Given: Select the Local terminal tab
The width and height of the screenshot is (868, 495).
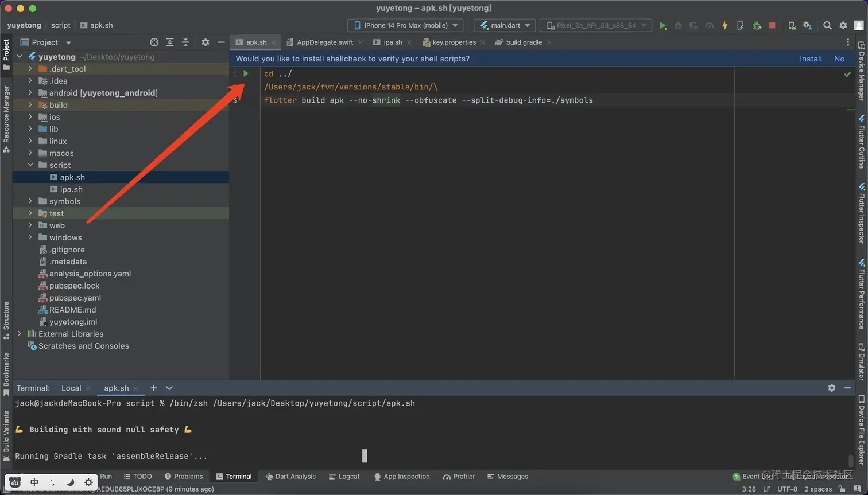Looking at the screenshot, I should 71,388.
